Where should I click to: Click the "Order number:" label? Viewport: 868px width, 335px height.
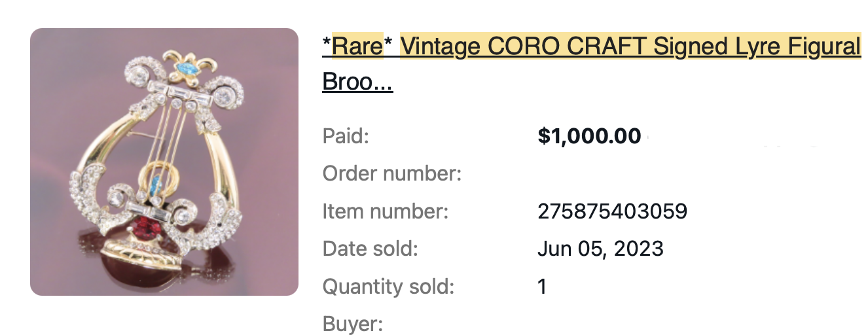(x=392, y=174)
